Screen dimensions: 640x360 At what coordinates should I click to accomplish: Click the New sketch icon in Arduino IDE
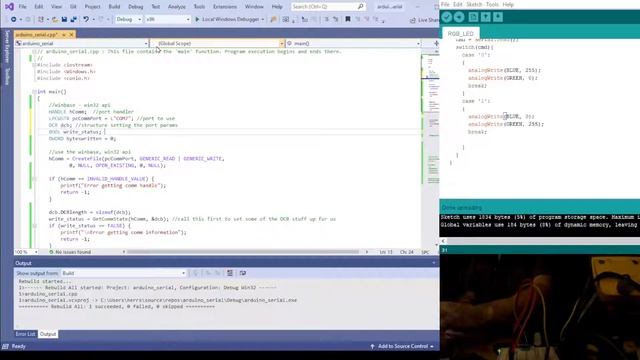[473, 17]
